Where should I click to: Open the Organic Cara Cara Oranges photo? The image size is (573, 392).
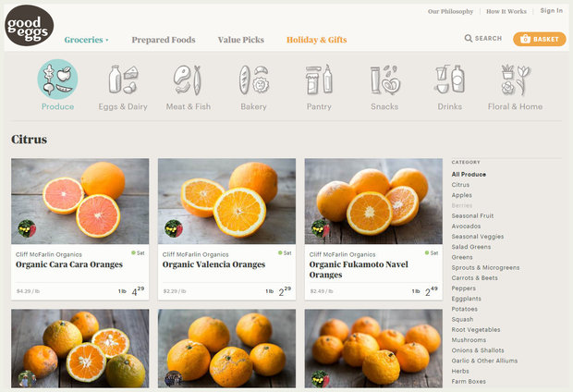pos(79,201)
